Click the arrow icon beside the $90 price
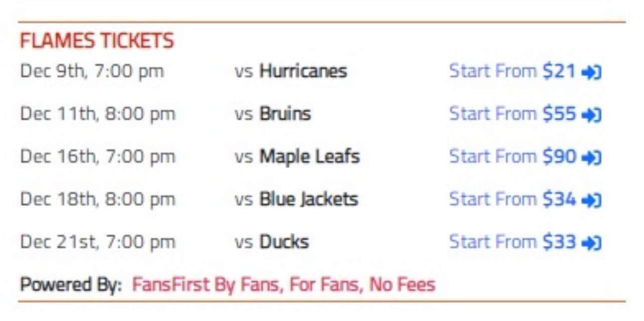This screenshot has height=321, width=644. pos(591,158)
